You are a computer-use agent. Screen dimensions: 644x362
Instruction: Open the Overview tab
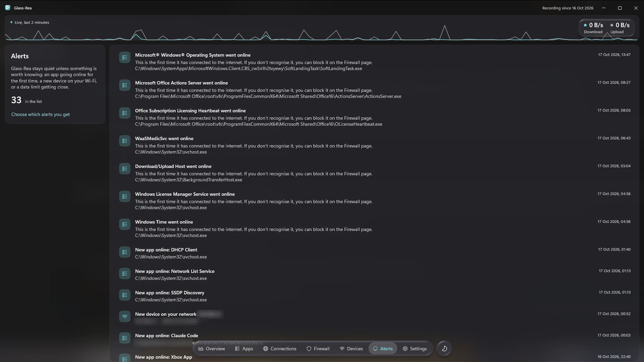(212, 349)
